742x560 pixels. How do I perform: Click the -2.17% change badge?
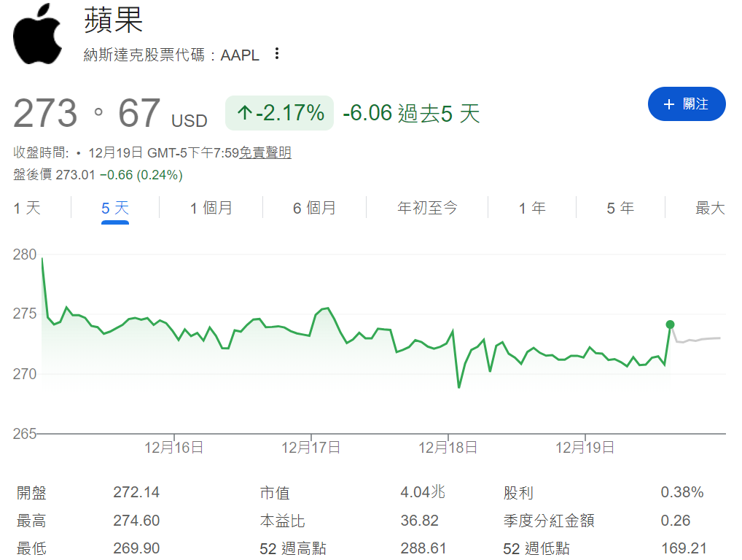coord(279,113)
